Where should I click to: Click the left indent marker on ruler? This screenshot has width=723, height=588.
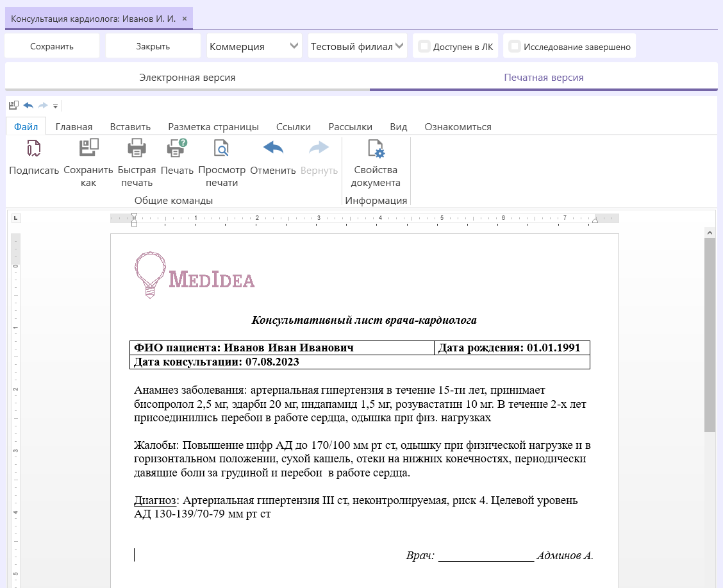(134, 219)
